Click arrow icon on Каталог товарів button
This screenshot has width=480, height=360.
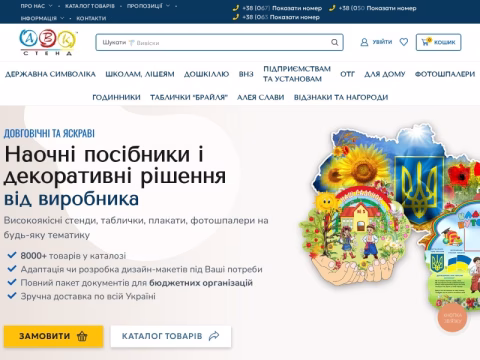(214, 336)
